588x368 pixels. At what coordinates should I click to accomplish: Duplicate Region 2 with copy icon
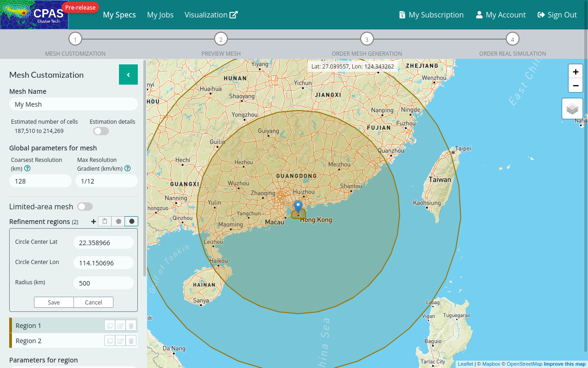click(110, 341)
